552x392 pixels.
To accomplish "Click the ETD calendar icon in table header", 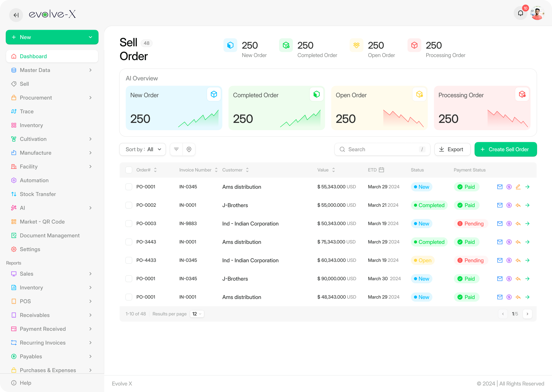I will [x=381, y=170].
